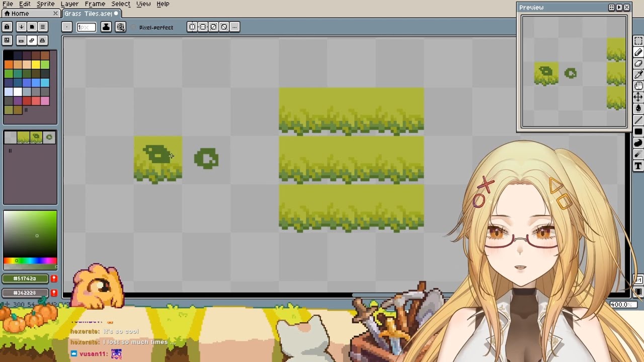Open the dynamics options button

click(120, 27)
